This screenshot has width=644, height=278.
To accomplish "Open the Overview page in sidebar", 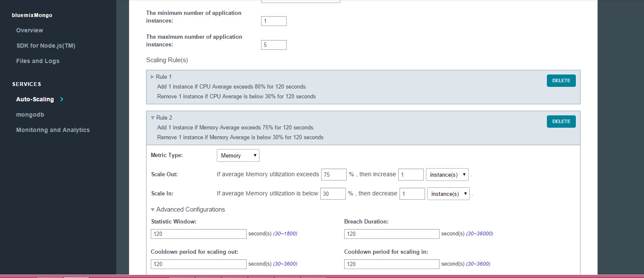I will tap(29, 30).
